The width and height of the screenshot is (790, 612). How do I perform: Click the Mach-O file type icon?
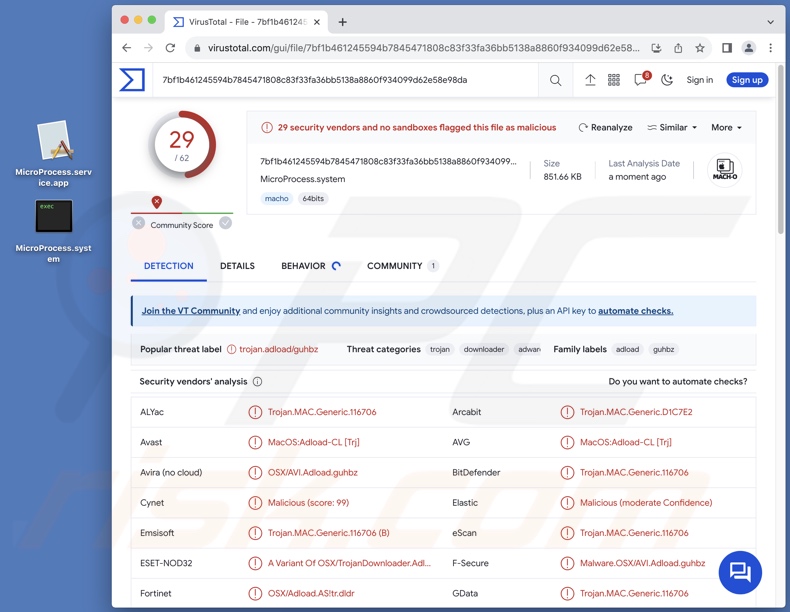(x=725, y=169)
